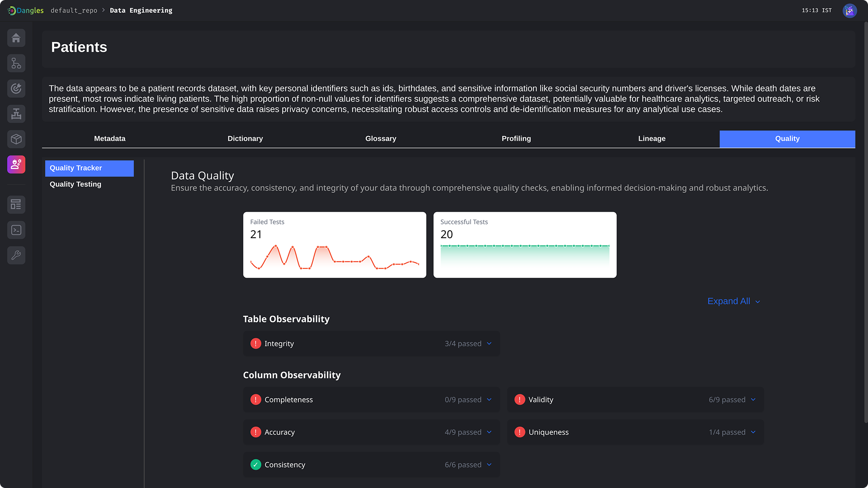The image size is (868, 488).
Task: Expand the Validity chevron
Action: click(x=753, y=400)
